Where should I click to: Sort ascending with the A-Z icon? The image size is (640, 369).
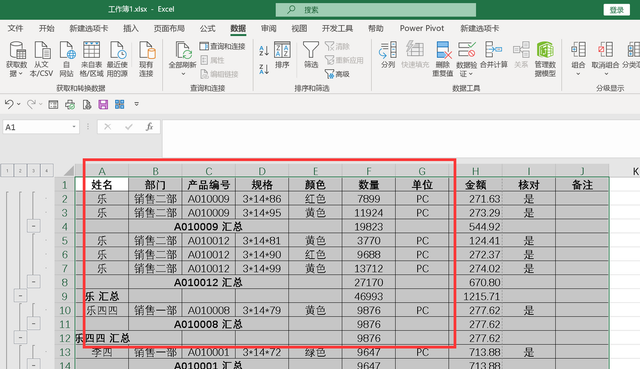[264, 51]
